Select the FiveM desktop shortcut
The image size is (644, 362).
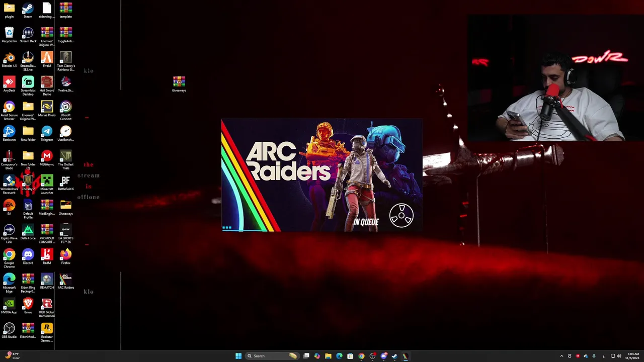pyautogui.click(x=47, y=59)
